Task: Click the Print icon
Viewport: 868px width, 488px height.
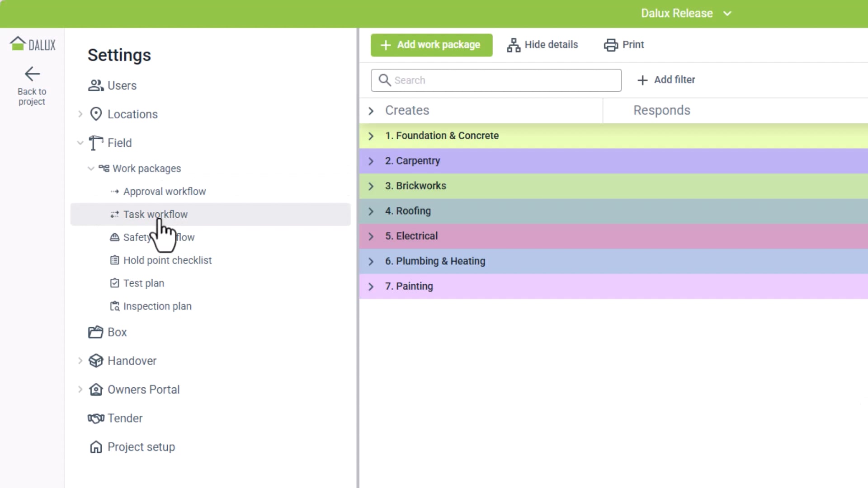Action: point(611,45)
